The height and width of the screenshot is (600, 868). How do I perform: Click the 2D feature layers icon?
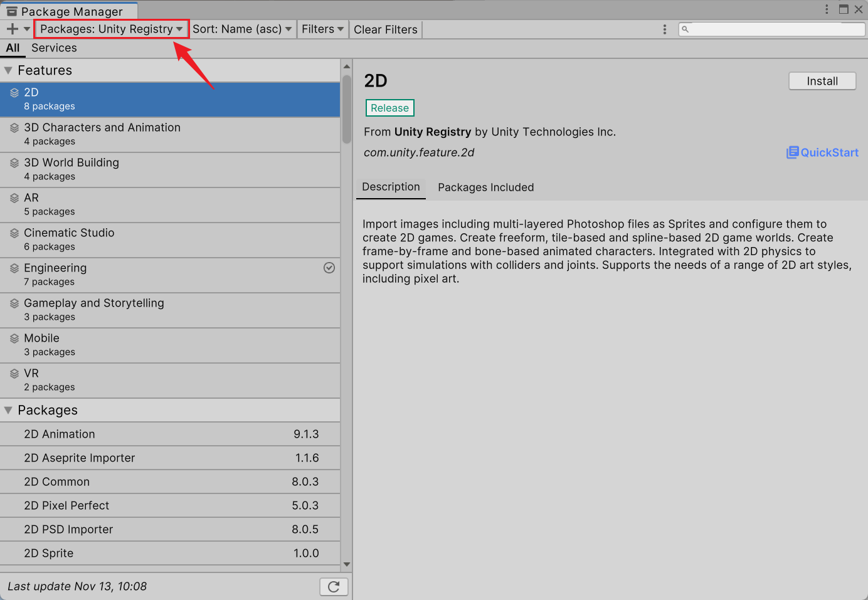pos(14,93)
